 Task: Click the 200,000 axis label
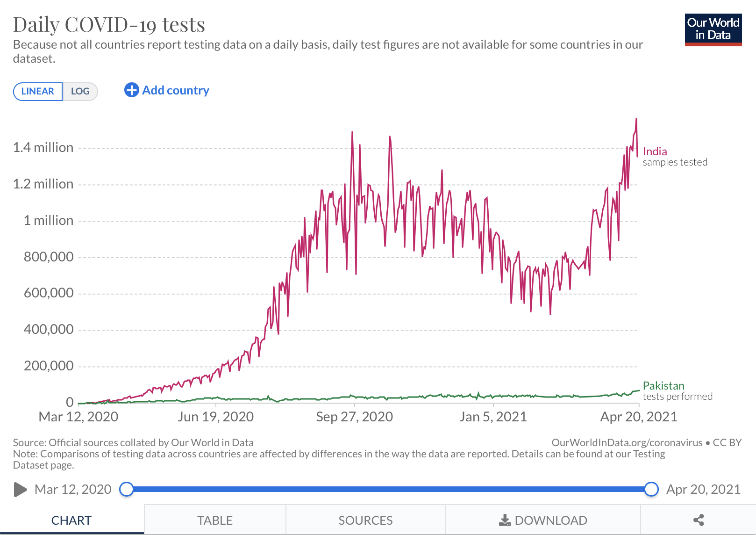click(49, 366)
